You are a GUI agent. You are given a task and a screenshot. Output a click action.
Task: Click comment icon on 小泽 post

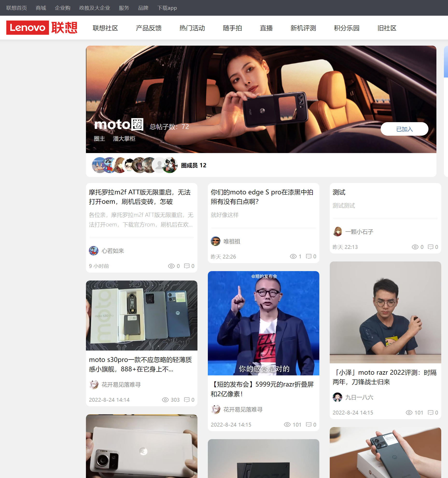[x=430, y=413]
